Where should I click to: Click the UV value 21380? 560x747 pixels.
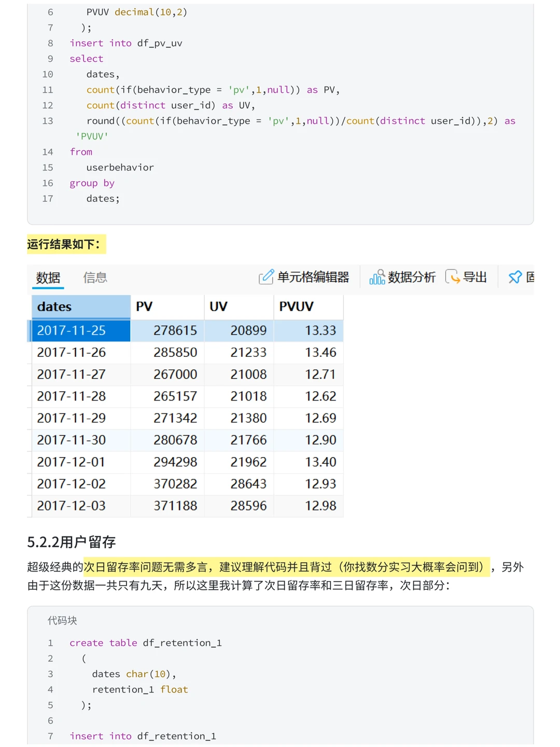[239, 418]
